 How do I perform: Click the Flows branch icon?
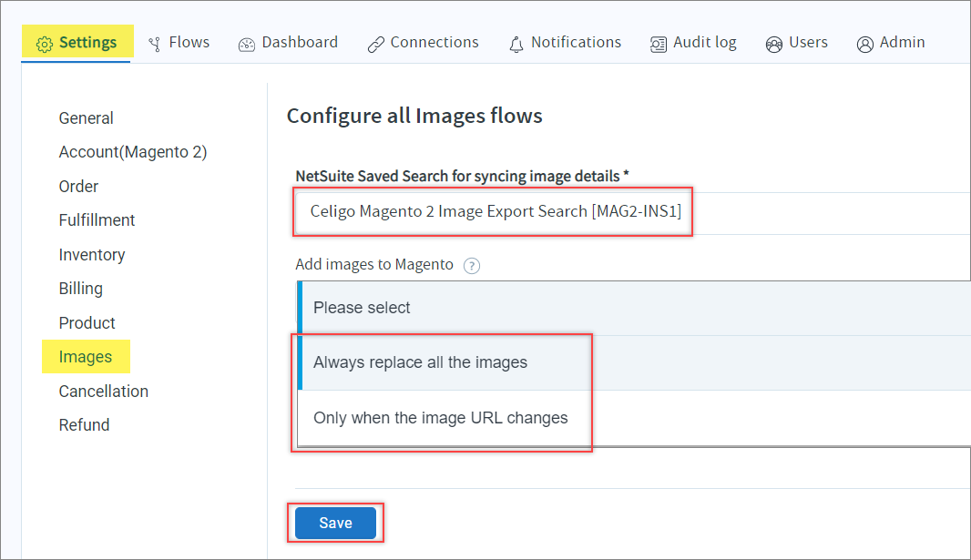coord(155,44)
